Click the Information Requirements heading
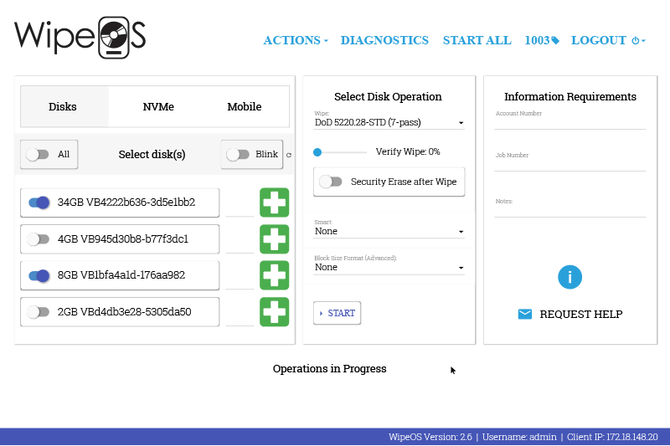The image size is (670, 446). pyautogui.click(x=570, y=97)
